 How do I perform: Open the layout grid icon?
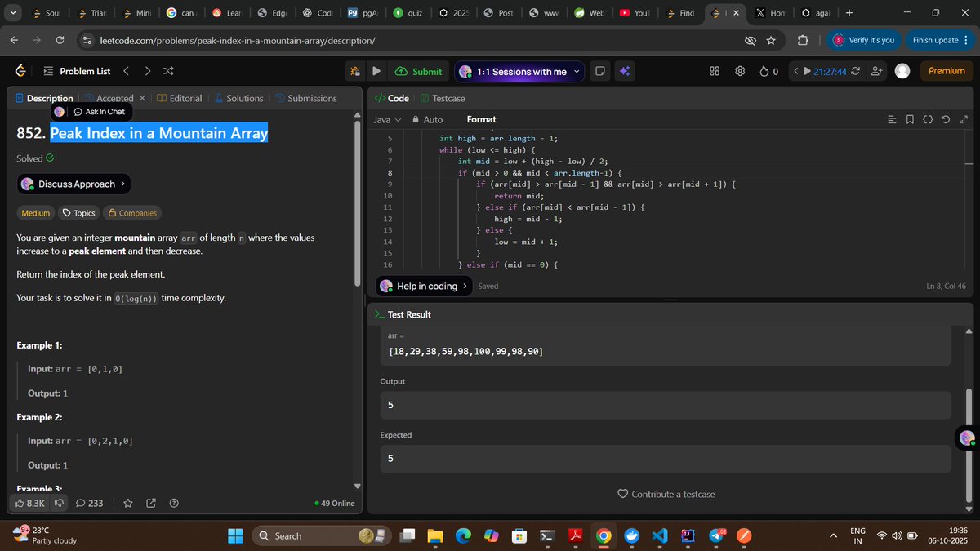715,72
